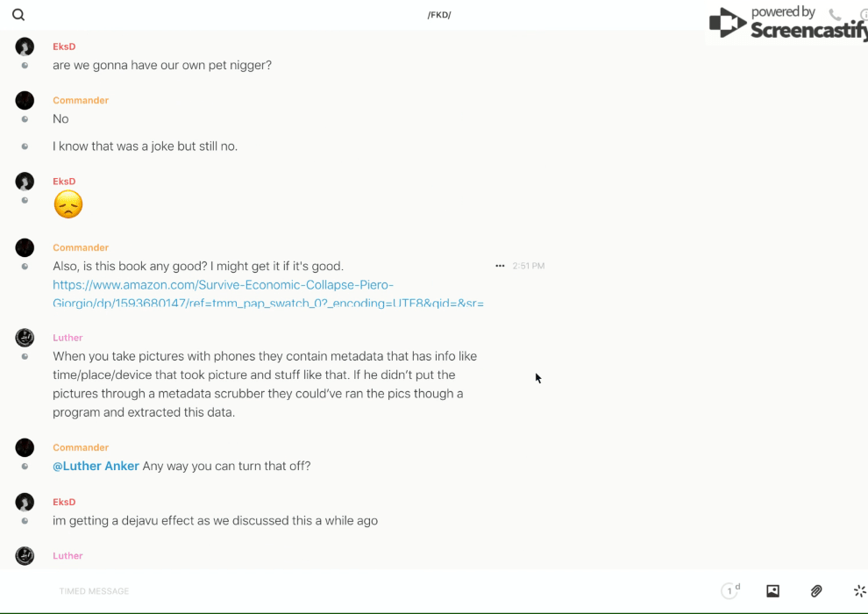Click the @Luther Anker mention

[x=96, y=466]
